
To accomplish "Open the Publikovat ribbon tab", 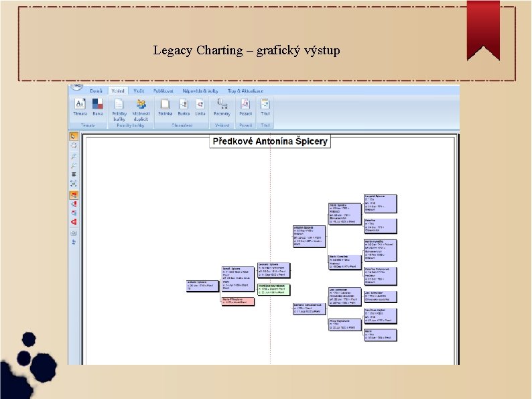I will point(163,91).
